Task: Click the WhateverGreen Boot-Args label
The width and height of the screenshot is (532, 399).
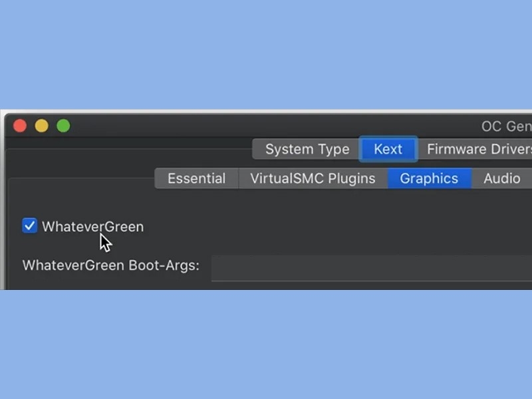Action: [x=111, y=265]
